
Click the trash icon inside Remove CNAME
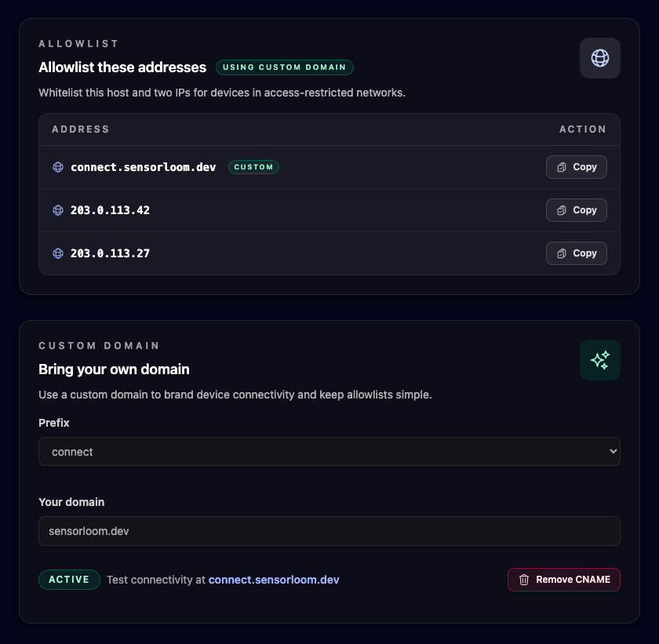pyautogui.click(x=524, y=580)
